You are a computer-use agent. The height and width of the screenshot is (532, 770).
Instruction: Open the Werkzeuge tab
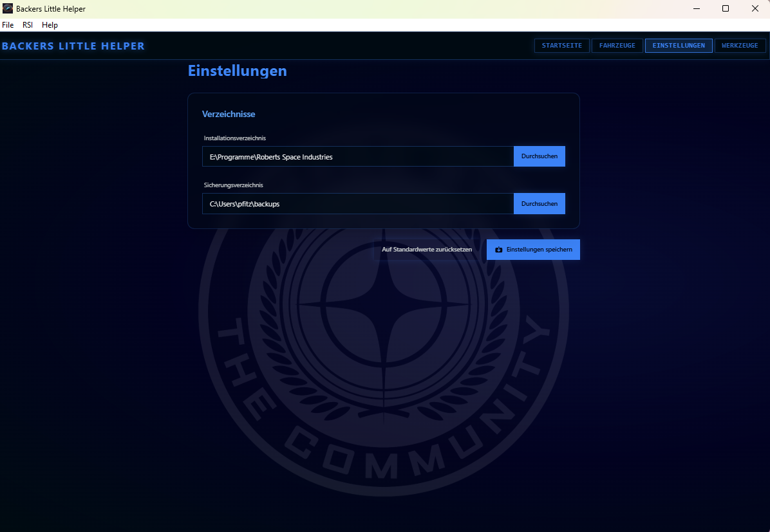pyautogui.click(x=740, y=46)
